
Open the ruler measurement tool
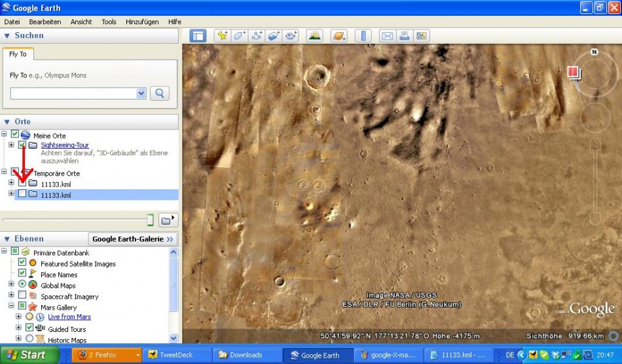(363, 36)
